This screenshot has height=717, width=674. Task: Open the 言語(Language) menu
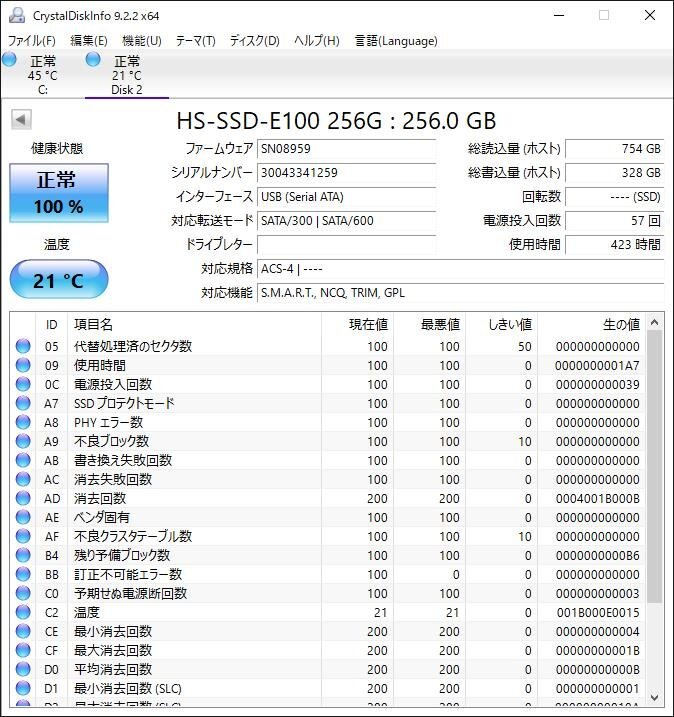(396, 41)
